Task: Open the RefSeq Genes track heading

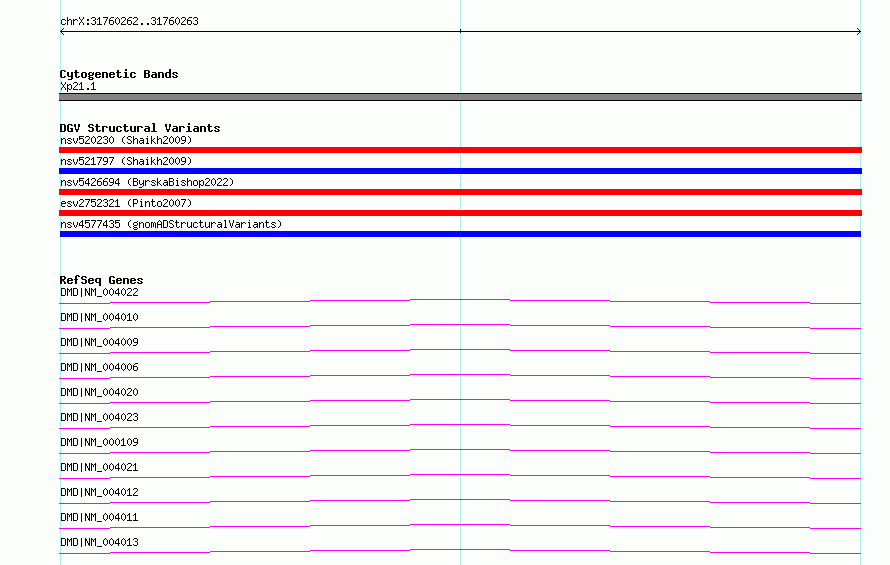Action: pyautogui.click(x=101, y=280)
